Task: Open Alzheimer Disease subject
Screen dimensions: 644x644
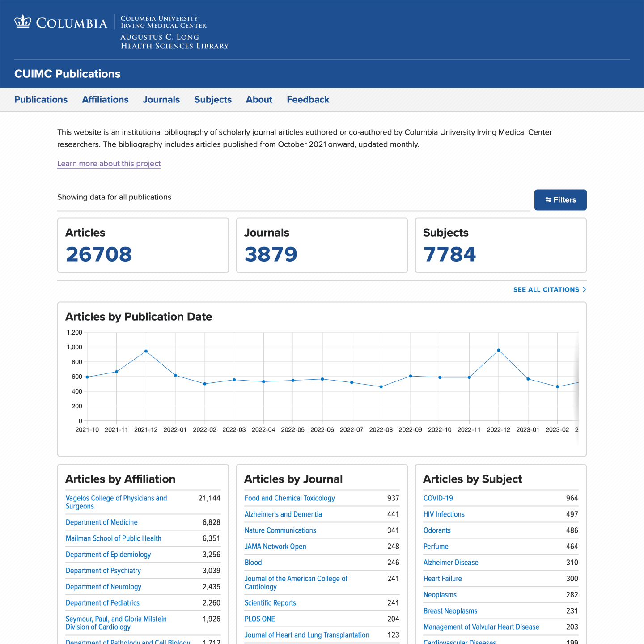Action: [x=451, y=563]
